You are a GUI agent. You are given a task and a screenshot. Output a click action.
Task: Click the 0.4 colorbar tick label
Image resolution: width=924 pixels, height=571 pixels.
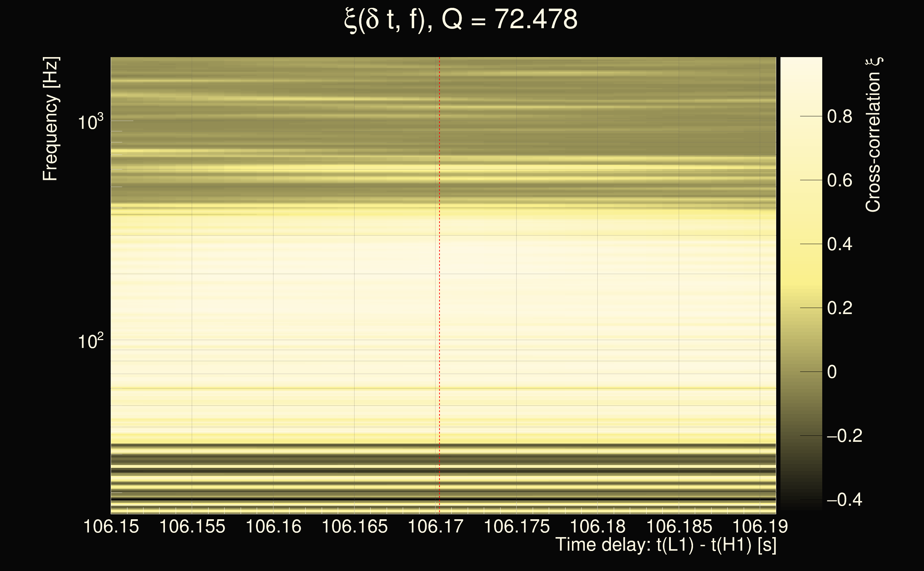[839, 244]
